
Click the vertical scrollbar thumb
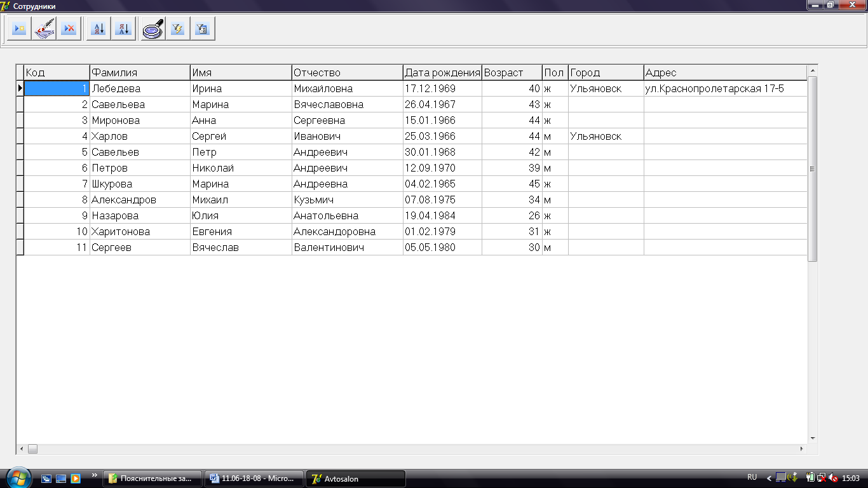pos(813,168)
